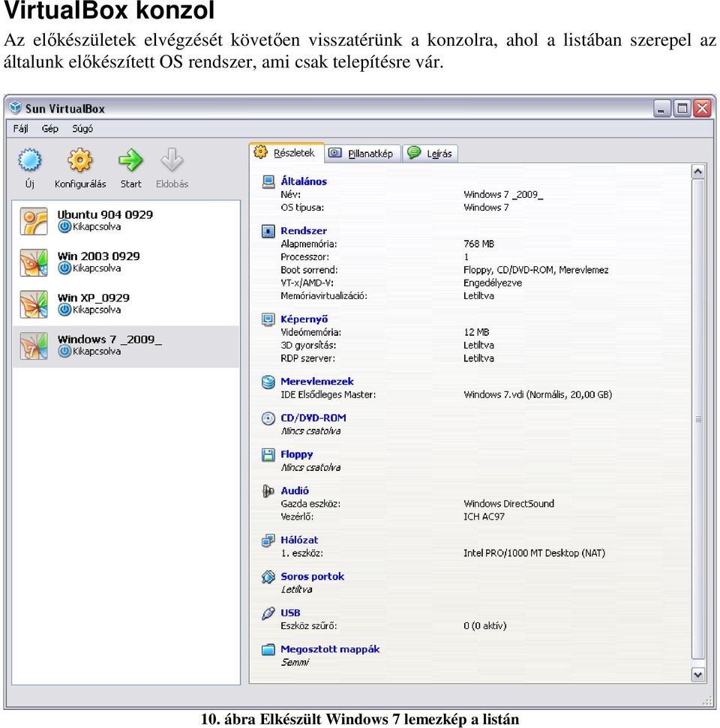This screenshot has width=720, height=728.
Task: Click the Hálózat network icon
Action: [x=268, y=540]
